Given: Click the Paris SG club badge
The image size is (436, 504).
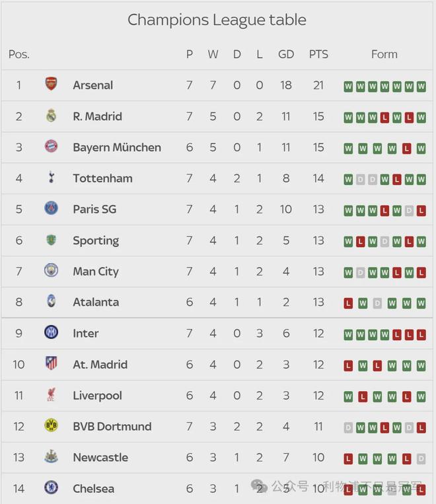Looking at the screenshot, I should [51, 209].
